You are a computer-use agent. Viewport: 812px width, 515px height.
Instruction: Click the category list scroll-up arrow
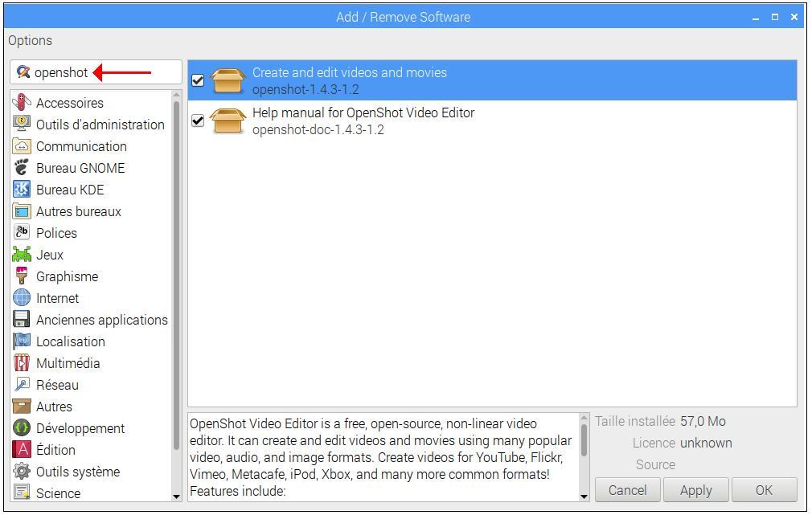coord(176,95)
